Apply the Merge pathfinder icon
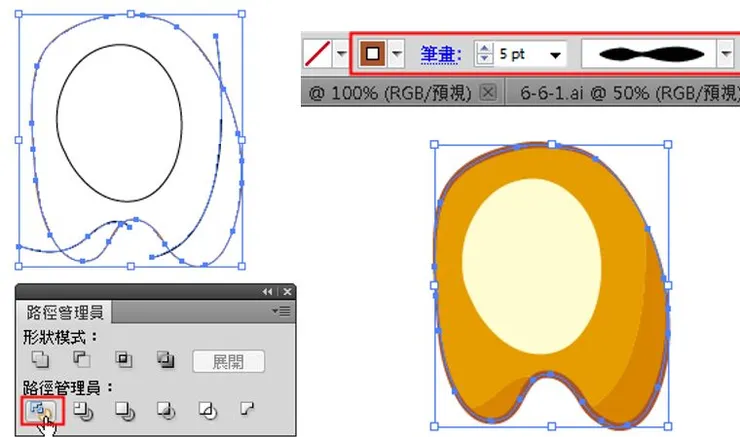The image size is (740, 437). [x=125, y=411]
